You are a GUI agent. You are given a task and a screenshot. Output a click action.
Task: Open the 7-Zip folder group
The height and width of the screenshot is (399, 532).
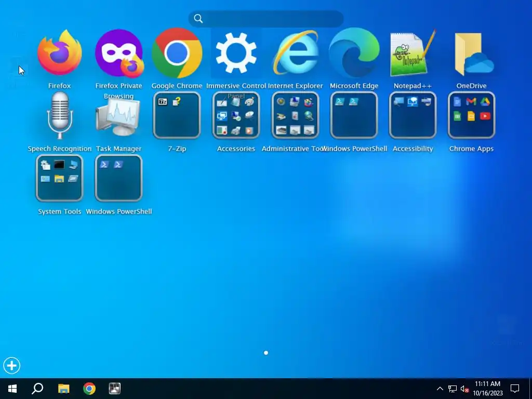177,115
